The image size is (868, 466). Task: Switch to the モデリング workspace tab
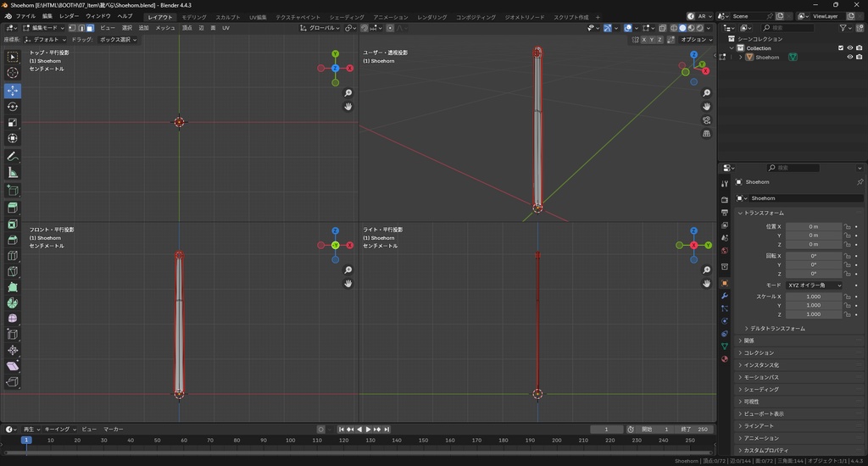click(x=194, y=17)
